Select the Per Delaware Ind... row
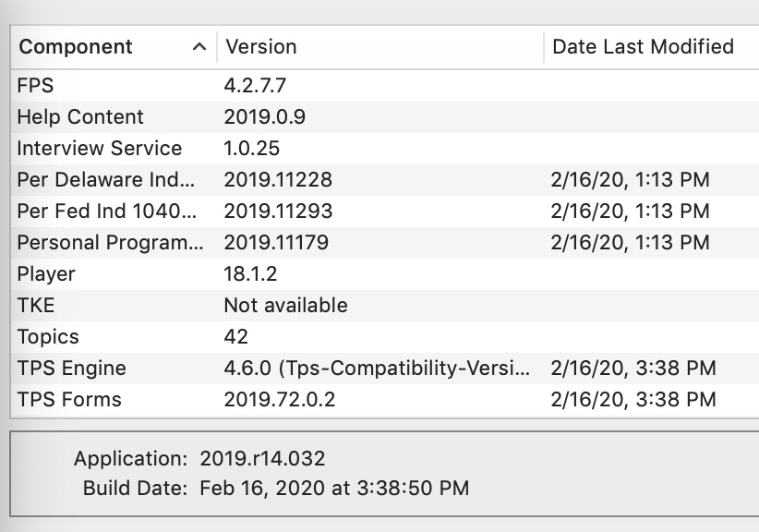The image size is (759, 532). (385, 180)
